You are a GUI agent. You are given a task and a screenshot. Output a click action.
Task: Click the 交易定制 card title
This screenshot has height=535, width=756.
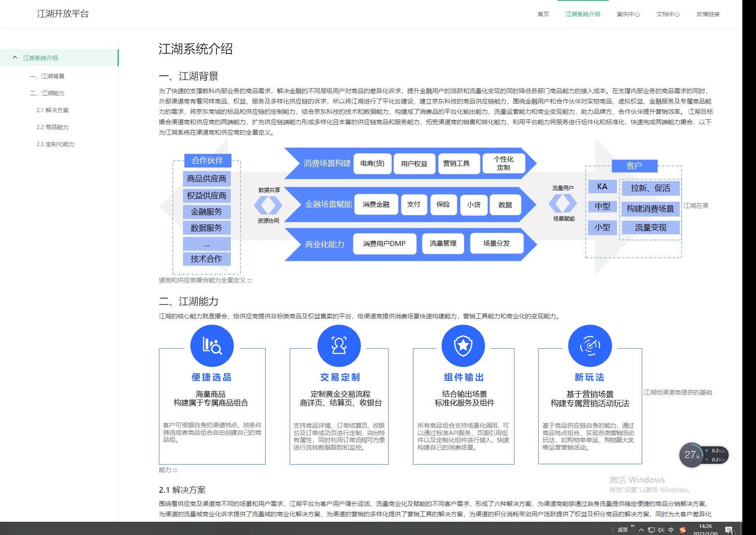(x=340, y=377)
